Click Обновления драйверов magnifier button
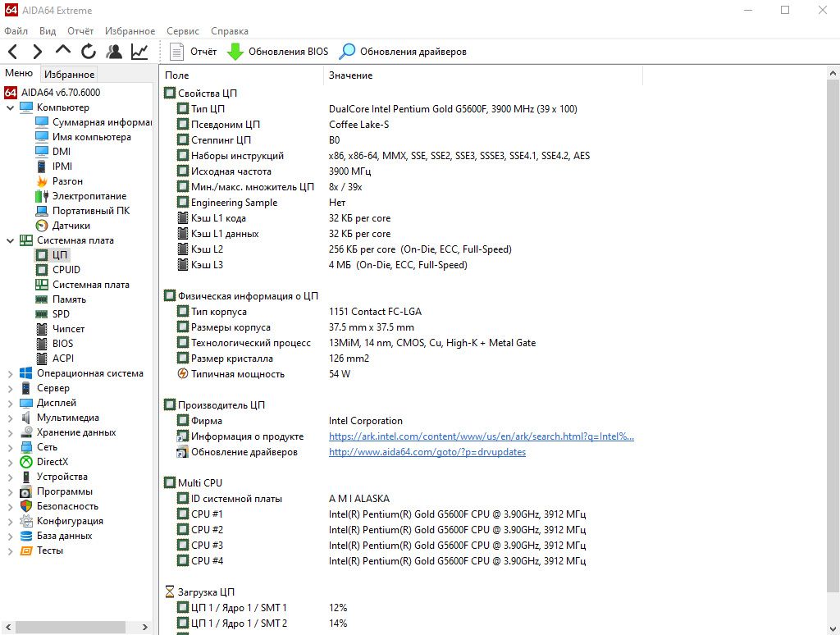 403,52
